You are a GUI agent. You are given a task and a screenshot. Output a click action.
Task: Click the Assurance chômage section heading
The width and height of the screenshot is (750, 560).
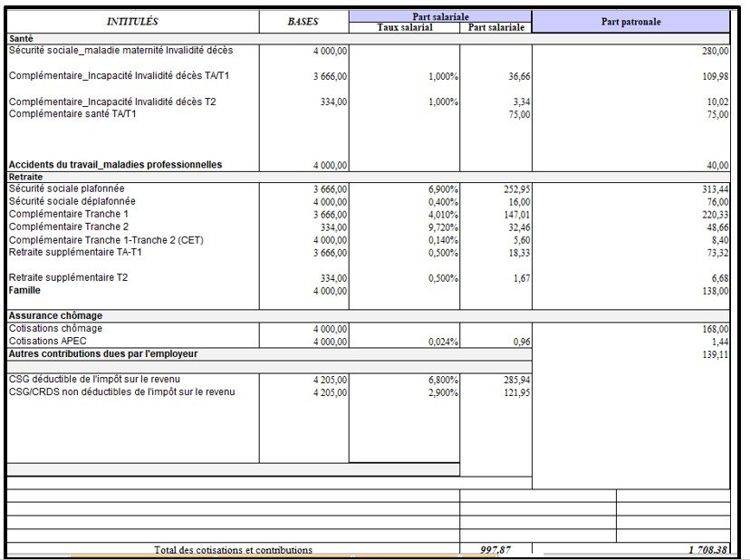tap(54, 316)
